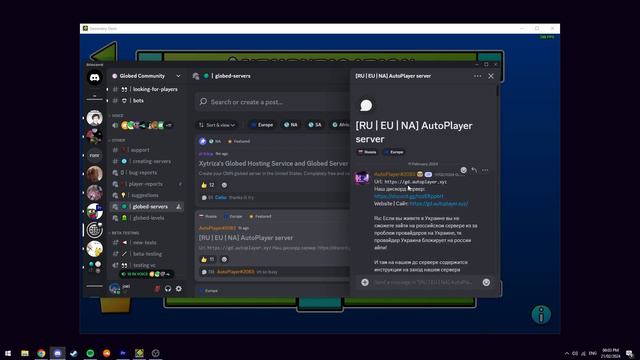Open File Explorer from the taskbar
The width and height of the screenshot is (640, 360).
(x=25, y=353)
